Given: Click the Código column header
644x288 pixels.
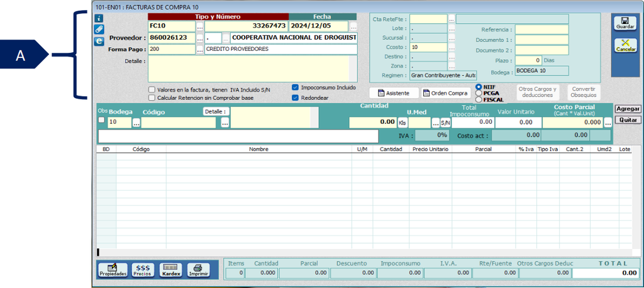Looking at the screenshot, I should [x=141, y=149].
